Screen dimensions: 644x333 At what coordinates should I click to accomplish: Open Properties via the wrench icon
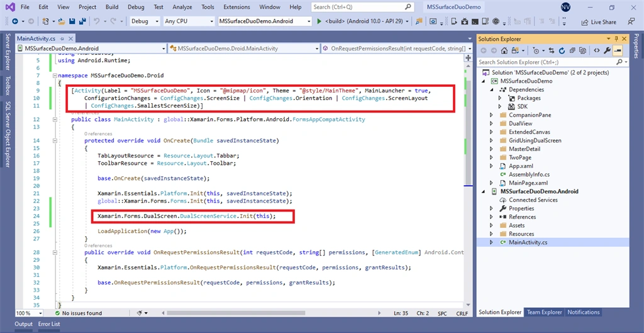(x=607, y=50)
